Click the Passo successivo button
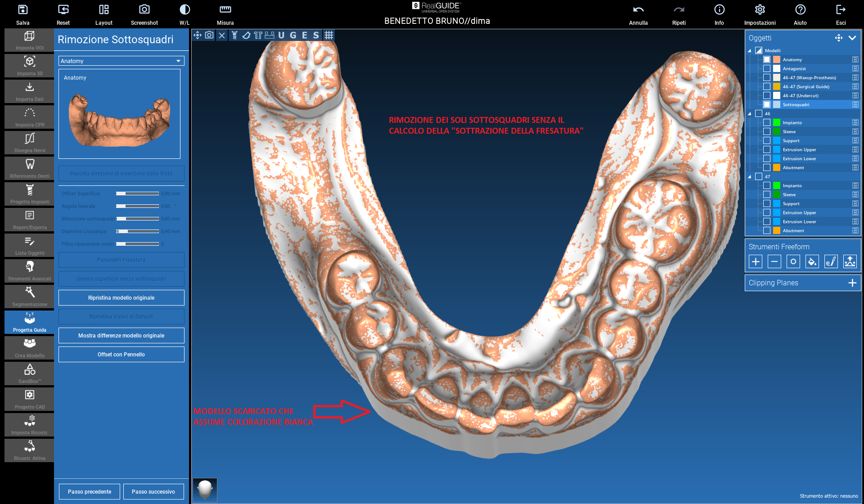This screenshot has width=864, height=504. [153, 492]
